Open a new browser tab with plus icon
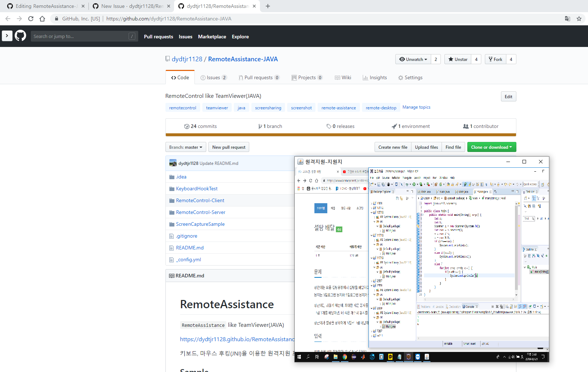 pyautogui.click(x=268, y=6)
